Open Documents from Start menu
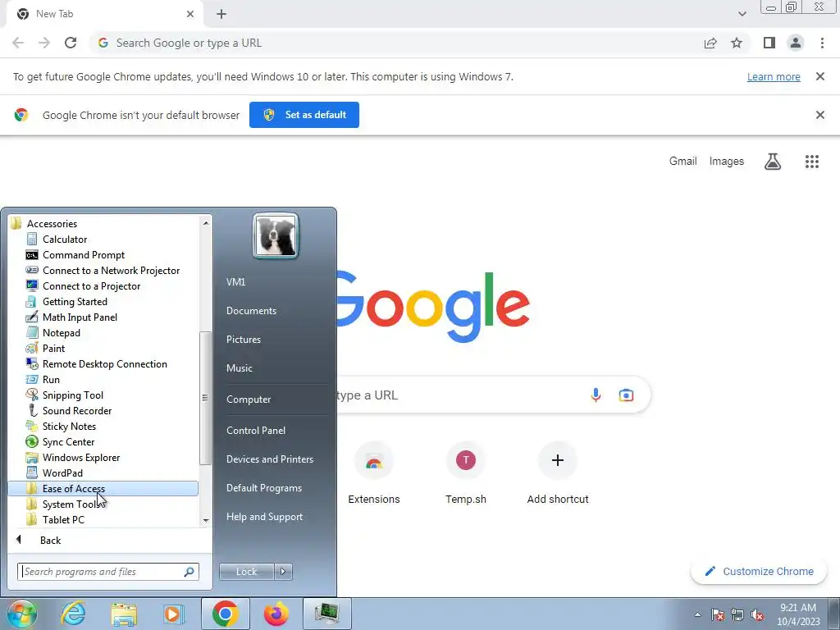Viewport: 840px width, 630px height. click(x=251, y=311)
